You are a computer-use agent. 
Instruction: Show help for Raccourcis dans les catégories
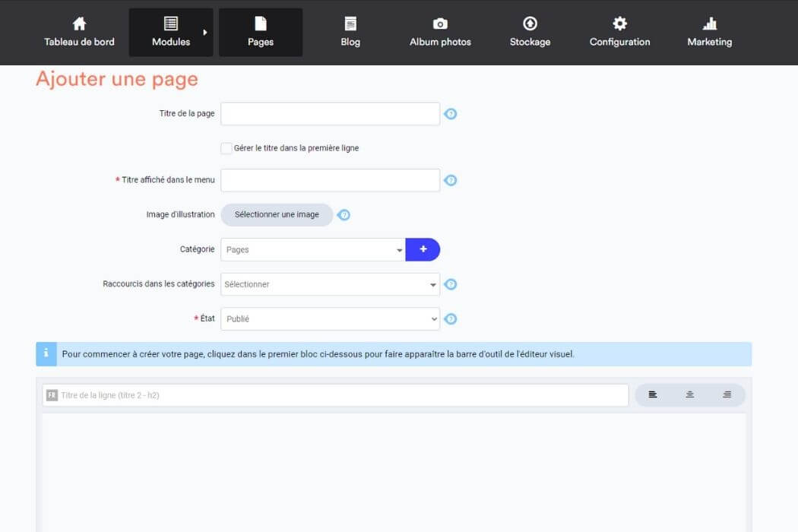[451, 284]
